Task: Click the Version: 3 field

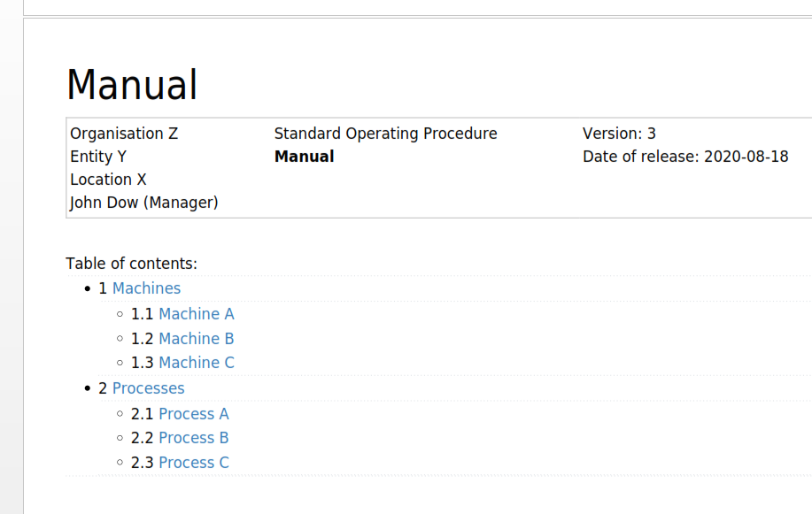Action: click(x=619, y=134)
